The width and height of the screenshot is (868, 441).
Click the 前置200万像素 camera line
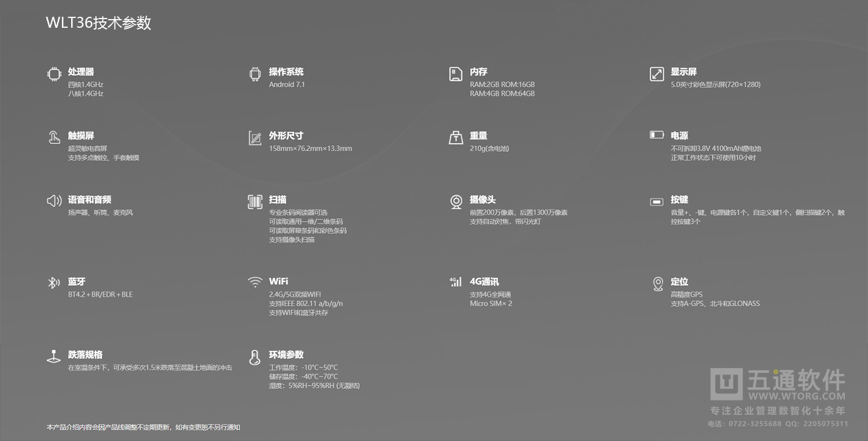[x=518, y=213]
